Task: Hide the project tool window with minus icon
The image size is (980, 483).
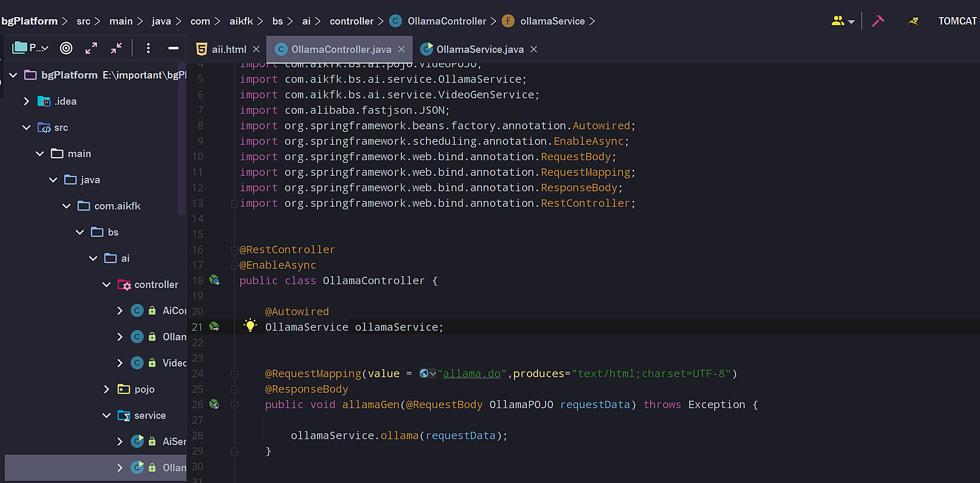Action: click(x=173, y=48)
